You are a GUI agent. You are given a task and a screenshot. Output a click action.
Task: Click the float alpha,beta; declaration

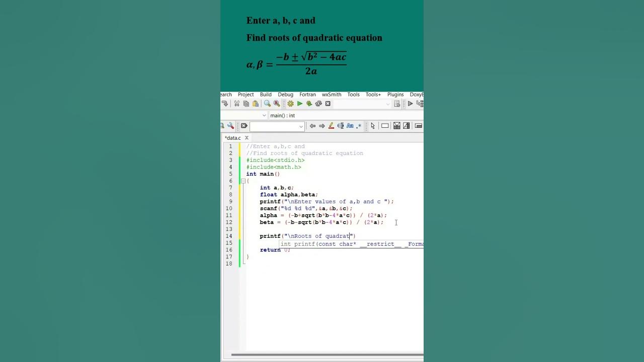click(289, 195)
